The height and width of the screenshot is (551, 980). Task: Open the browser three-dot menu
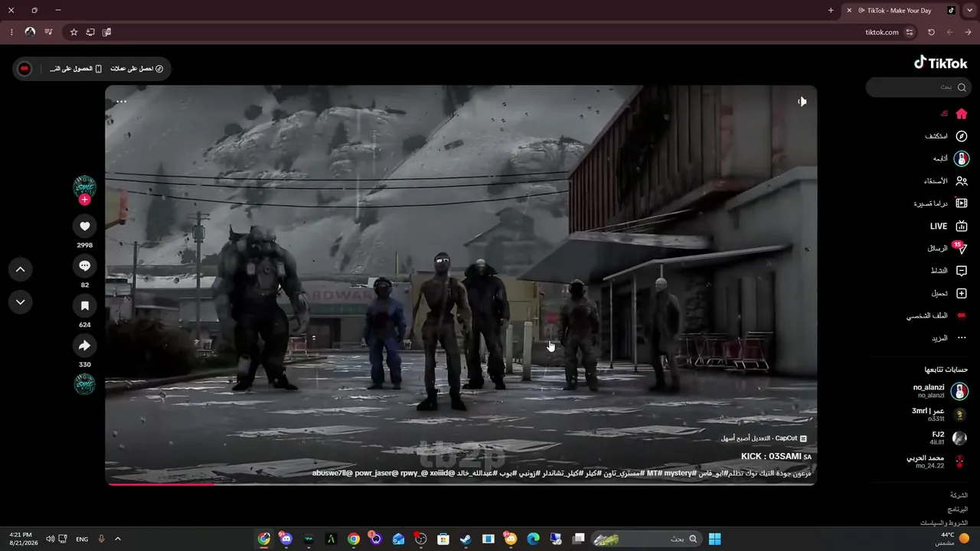pos(11,32)
